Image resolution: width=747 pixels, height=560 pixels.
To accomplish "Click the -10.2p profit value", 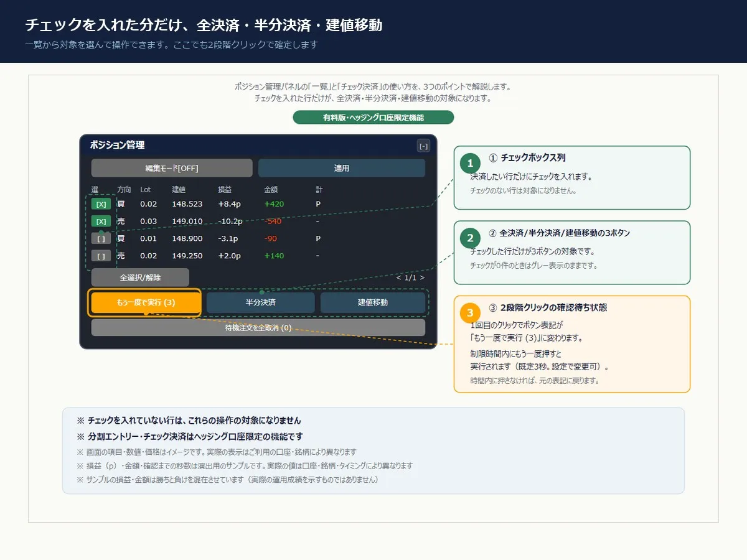I will tap(230, 221).
